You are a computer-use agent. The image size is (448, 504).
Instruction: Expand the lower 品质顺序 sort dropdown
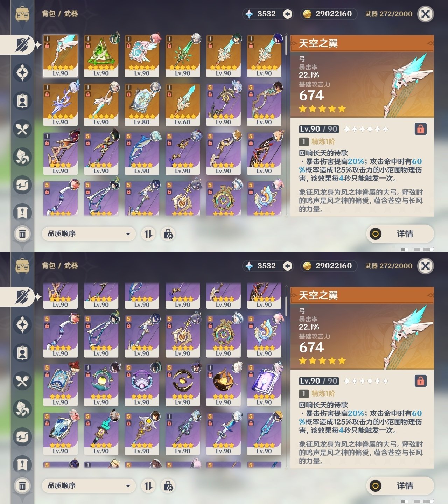(x=89, y=485)
